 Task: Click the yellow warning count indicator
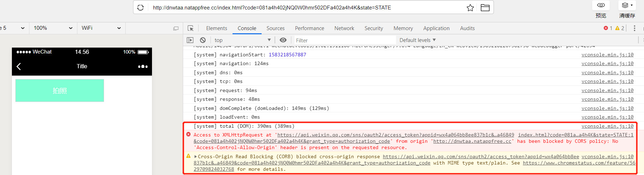tap(620, 28)
